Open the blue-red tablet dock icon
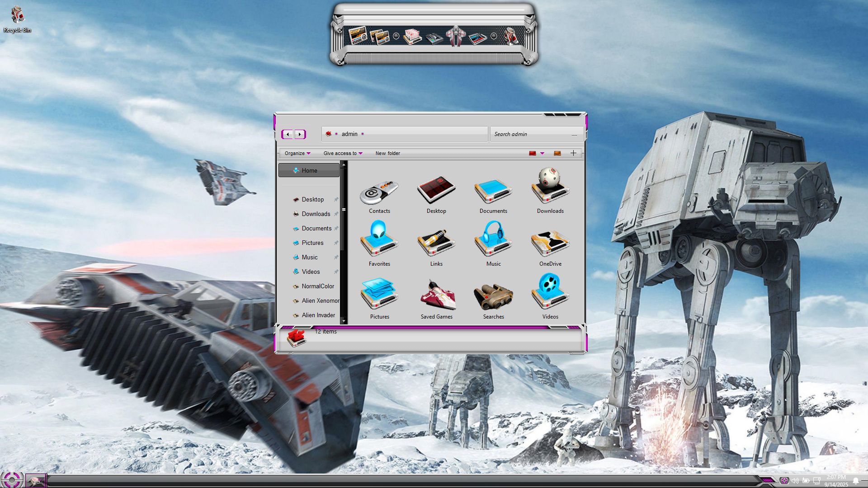The height and width of the screenshot is (488, 868). (477, 38)
